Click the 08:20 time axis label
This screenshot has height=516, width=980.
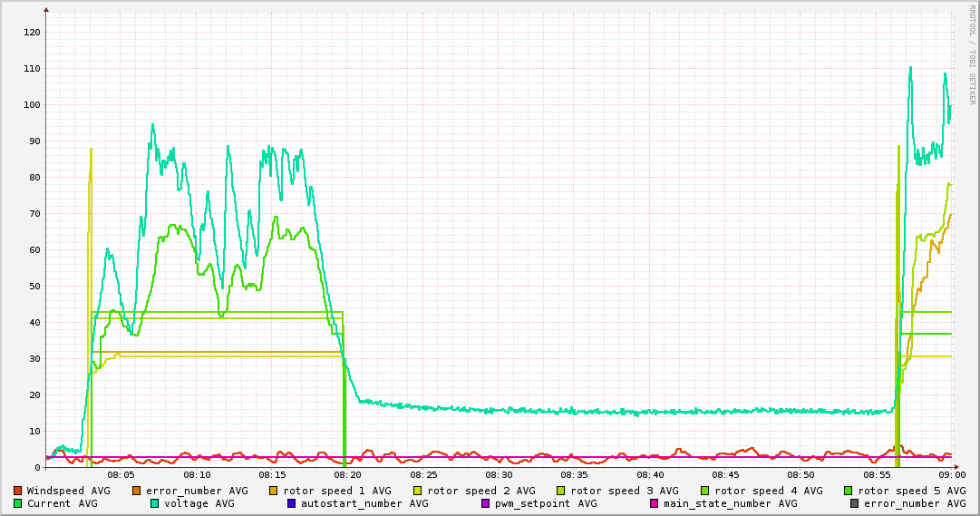347,474
